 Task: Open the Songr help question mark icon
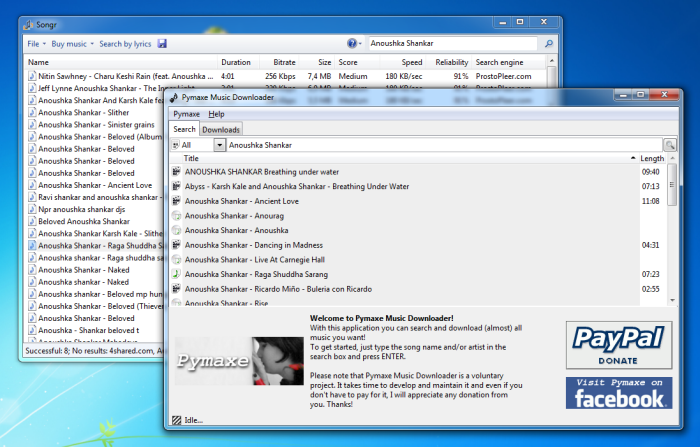tap(352, 44)
